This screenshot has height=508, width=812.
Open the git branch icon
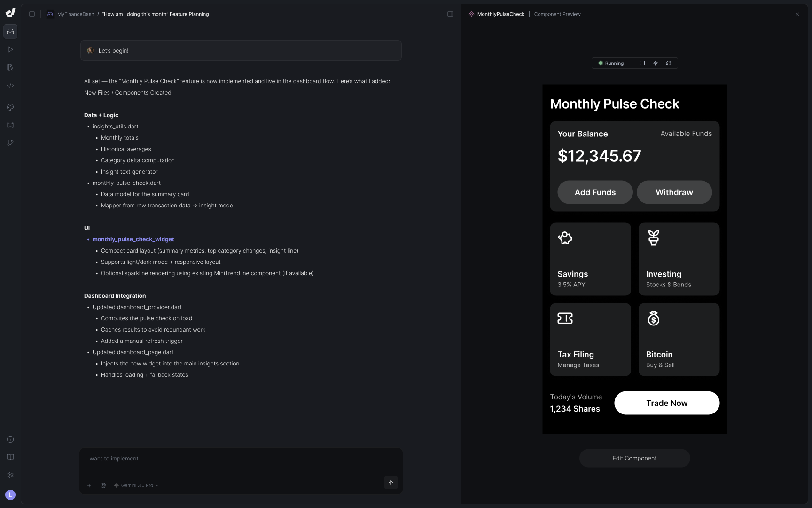click(10, 143)
